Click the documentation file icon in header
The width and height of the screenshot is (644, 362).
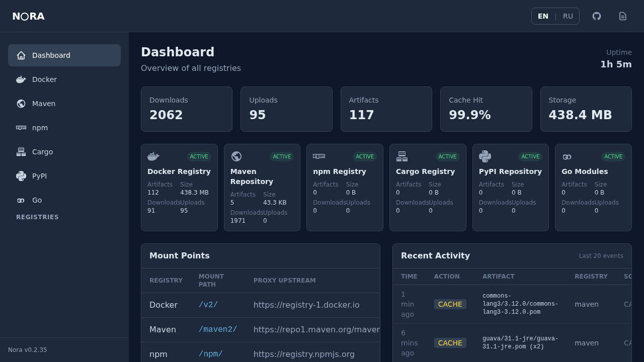623,16
